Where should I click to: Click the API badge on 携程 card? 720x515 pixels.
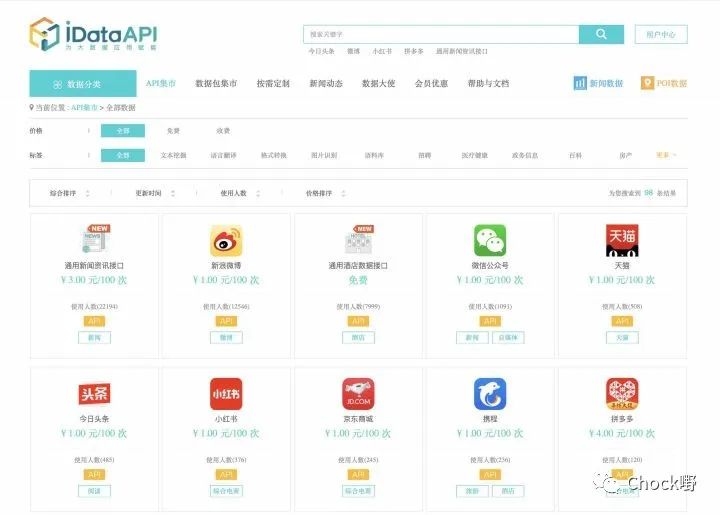pos(490,475)
